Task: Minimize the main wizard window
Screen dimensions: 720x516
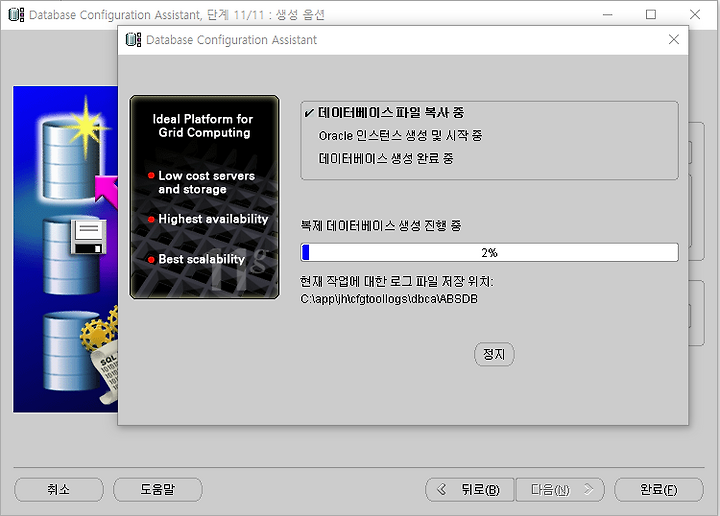Action: [x=608, y=14]
